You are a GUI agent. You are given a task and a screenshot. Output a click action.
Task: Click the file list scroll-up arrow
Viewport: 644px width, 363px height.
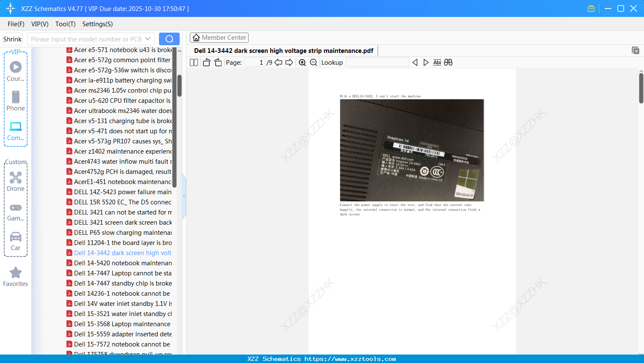179,51
